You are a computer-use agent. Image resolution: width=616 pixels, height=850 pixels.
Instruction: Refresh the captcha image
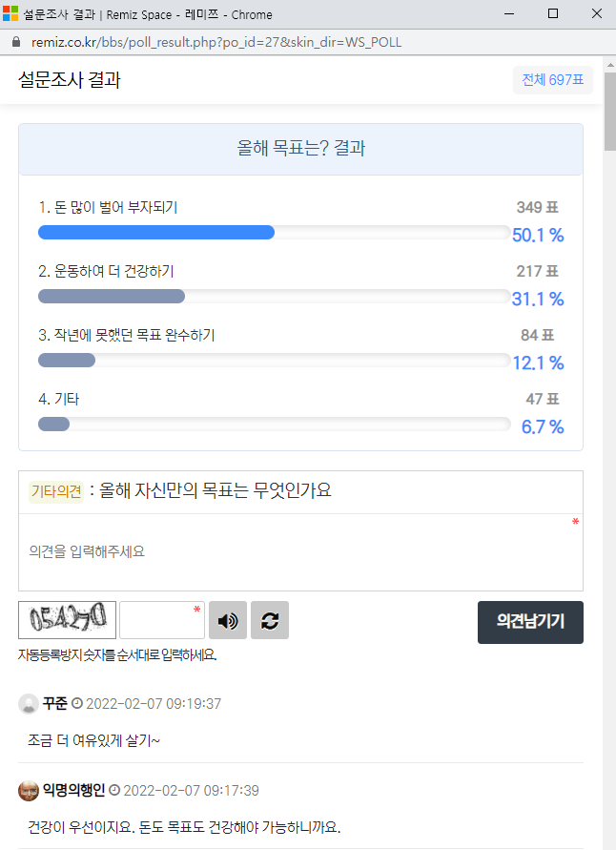tap(270, 620)
